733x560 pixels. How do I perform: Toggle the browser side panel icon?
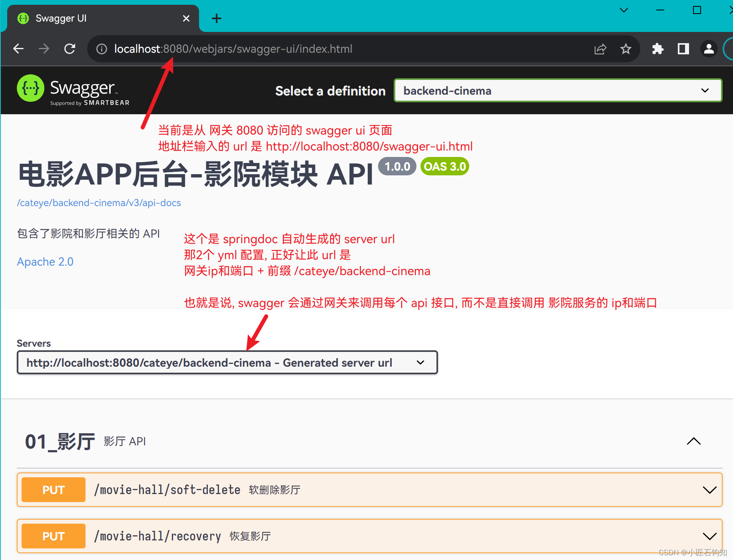point(683,49)
